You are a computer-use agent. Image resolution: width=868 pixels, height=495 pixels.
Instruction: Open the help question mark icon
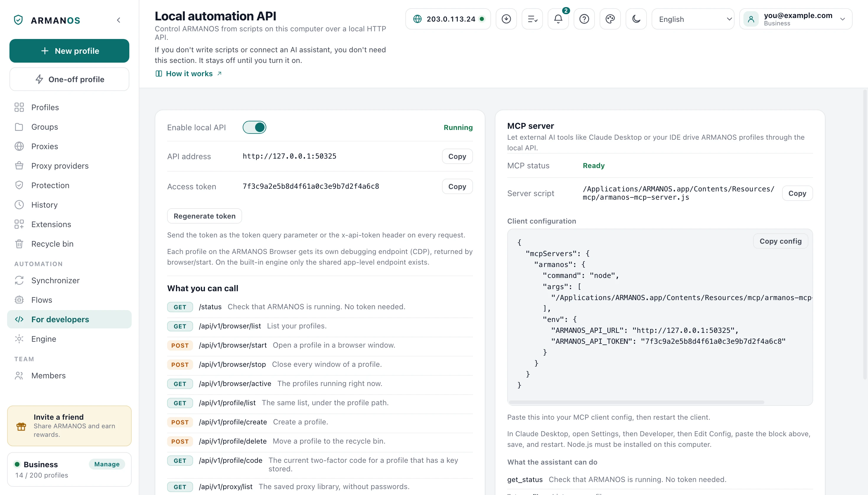584,19
